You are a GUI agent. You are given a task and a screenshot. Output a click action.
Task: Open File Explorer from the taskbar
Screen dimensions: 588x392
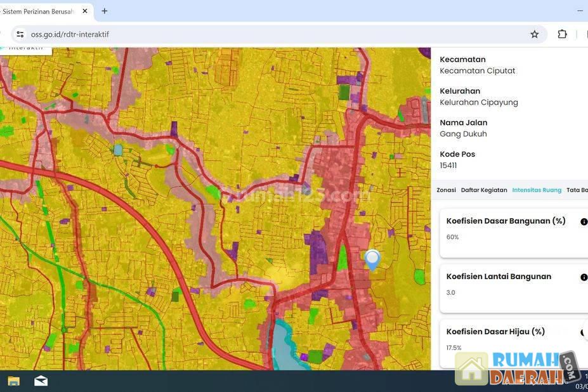pyautogui.click(x=13, y=381)
